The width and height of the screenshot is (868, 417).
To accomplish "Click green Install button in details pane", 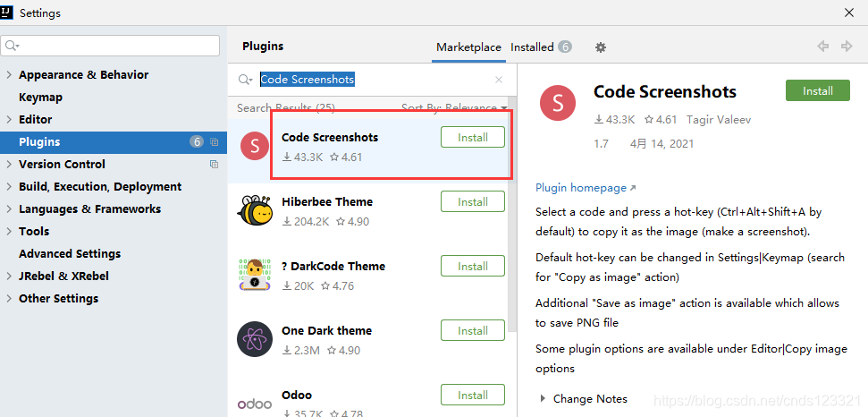I will pos(818,90).
